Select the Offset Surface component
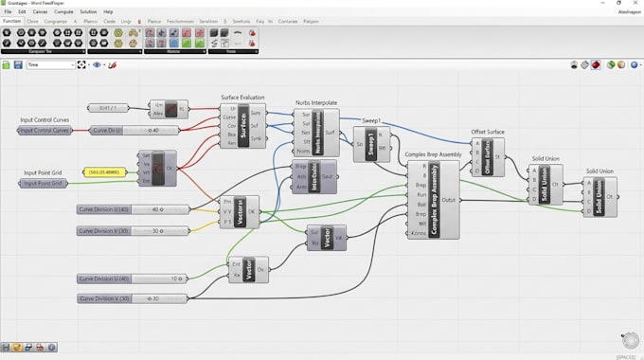This screenshot has height=360, width=644. point(488,157)
